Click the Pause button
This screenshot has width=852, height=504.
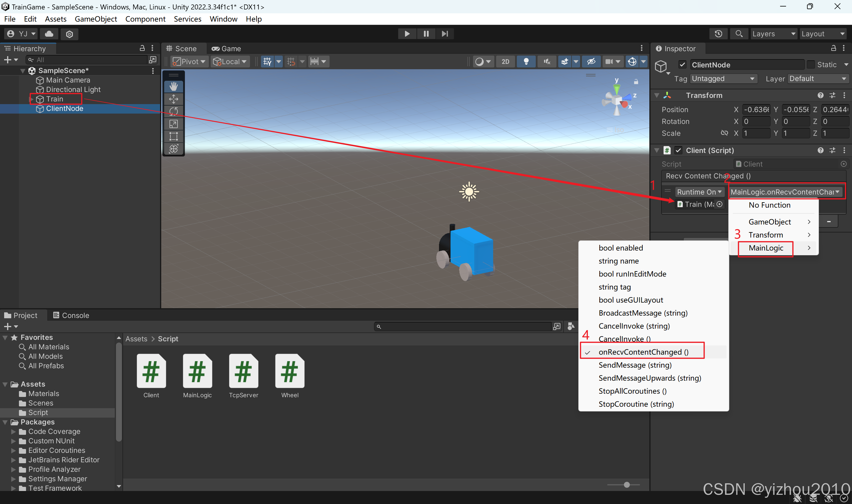pyautogui.click(x=426, y=34)
